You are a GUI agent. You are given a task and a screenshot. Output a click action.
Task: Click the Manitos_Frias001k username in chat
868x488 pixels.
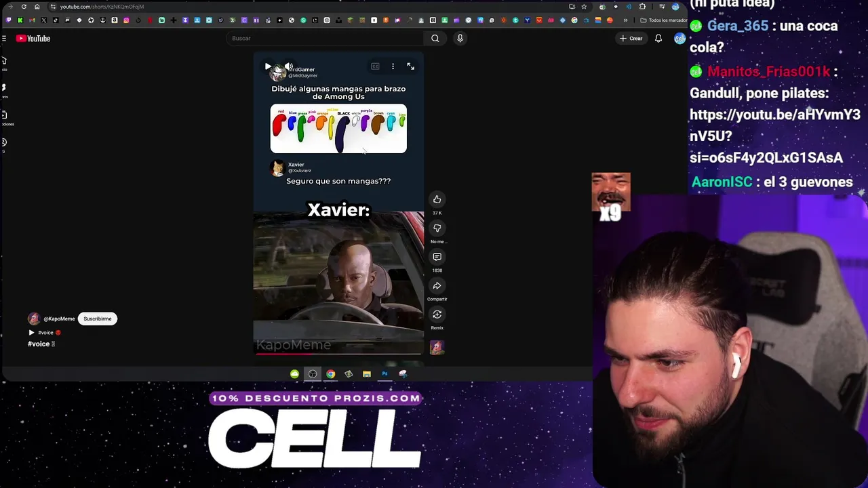[x=769, y=71]
